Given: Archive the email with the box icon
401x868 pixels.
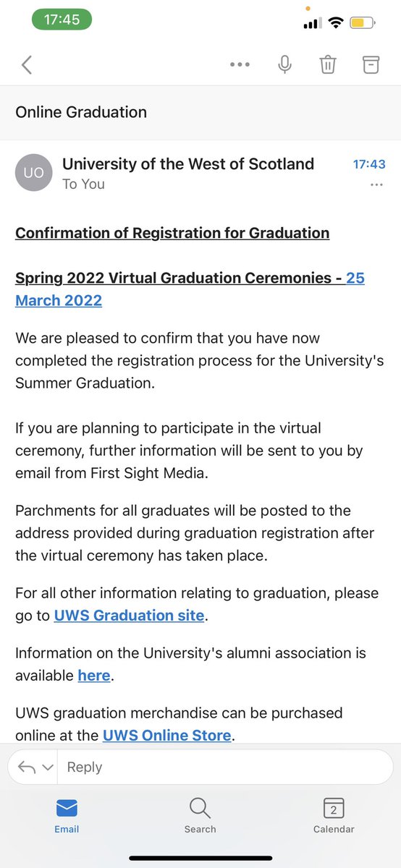Looking at the screenshot, I should (371, 64).
